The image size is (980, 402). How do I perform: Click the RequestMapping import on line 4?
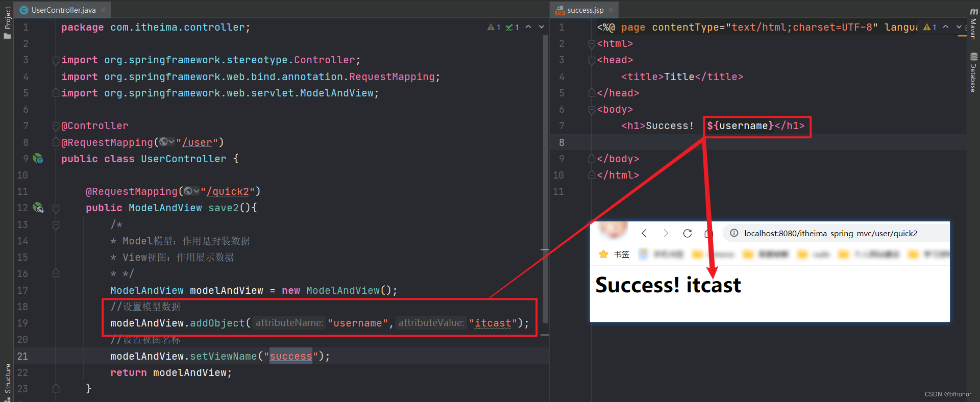point(251,77)
